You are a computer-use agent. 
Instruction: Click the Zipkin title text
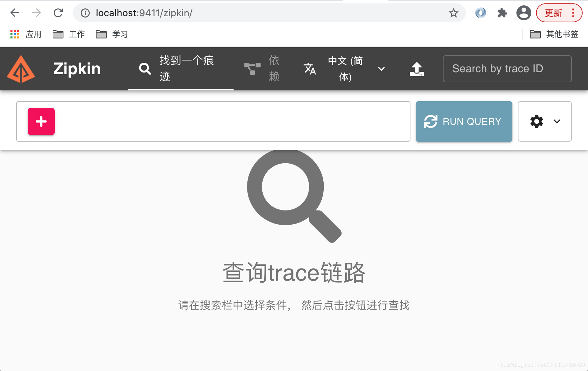pyautogui.click(x=77, y=69)
